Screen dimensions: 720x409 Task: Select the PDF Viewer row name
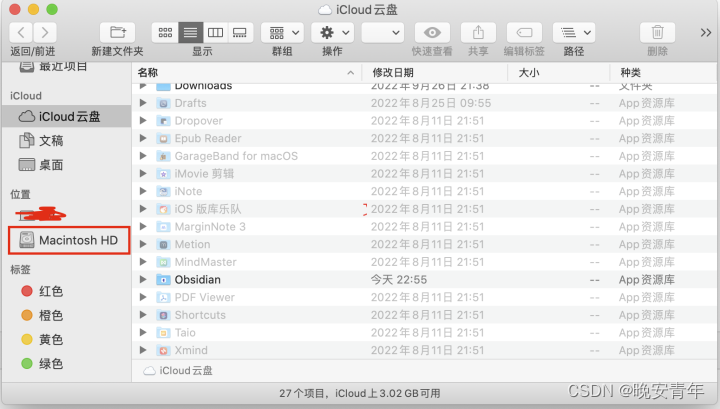coord(204,297)
